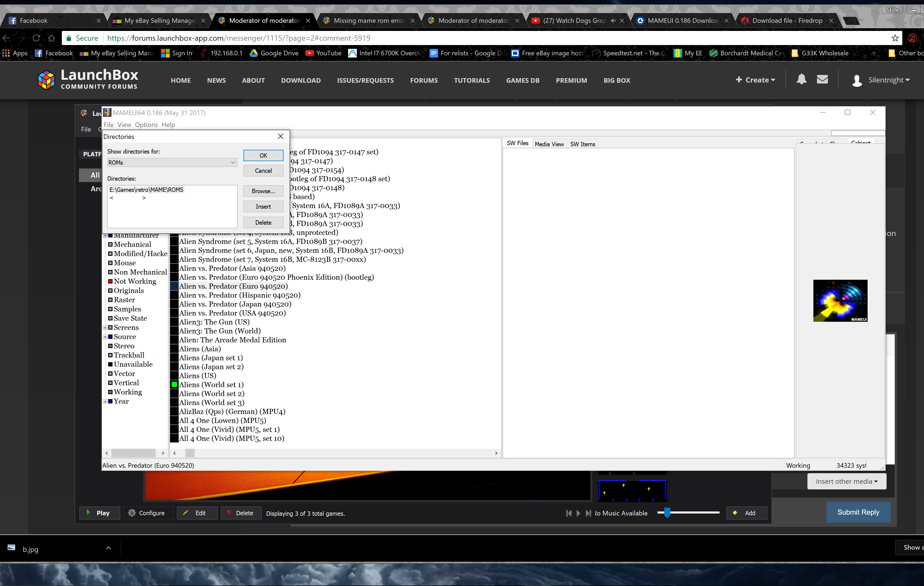Open the Apps grid icon in bookmarks bar
Image resolution: width=924 pixels, height=586 pixels.
pos(6,53)
